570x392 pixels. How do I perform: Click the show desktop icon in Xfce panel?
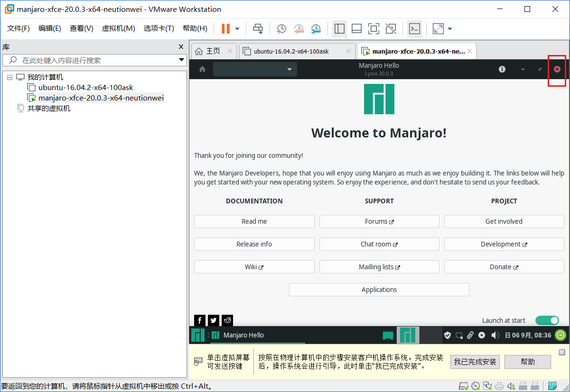tap(388, 336)
